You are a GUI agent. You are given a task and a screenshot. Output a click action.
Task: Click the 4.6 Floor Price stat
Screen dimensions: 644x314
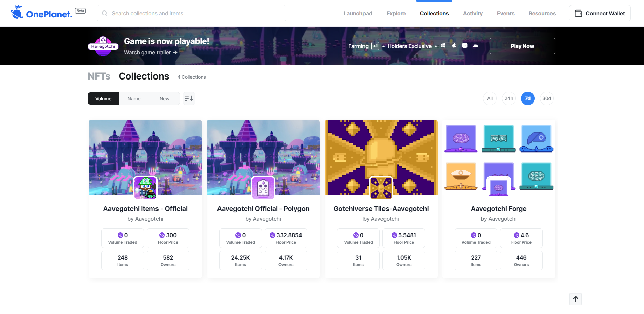(521, 238)
